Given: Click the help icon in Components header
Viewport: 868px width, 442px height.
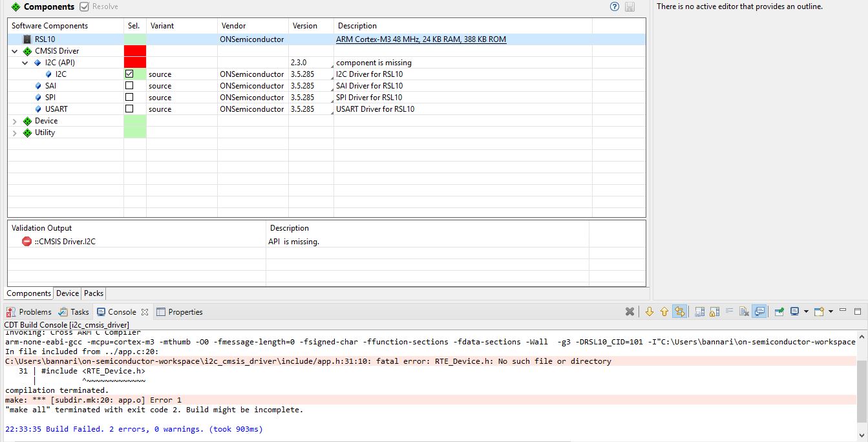Looking at the screenshot, I should click(615, 6).
